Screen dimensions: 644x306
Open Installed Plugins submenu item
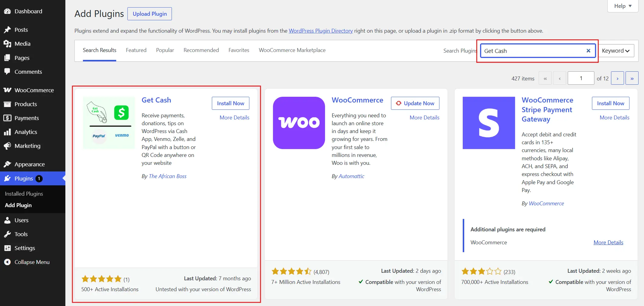24,194
